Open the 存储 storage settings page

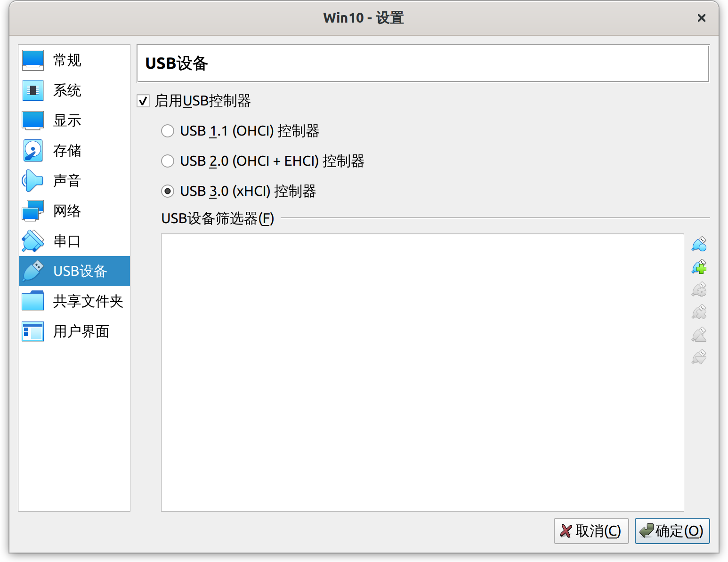click(x=67, y=151)
